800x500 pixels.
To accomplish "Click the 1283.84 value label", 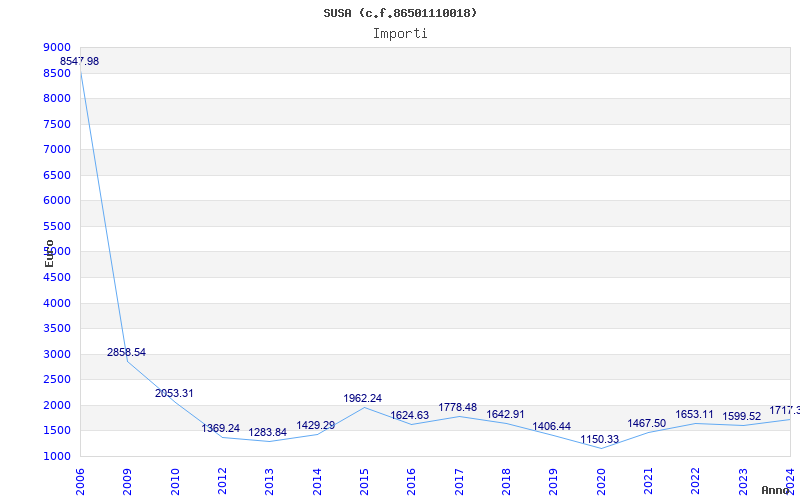I will 268,432.
